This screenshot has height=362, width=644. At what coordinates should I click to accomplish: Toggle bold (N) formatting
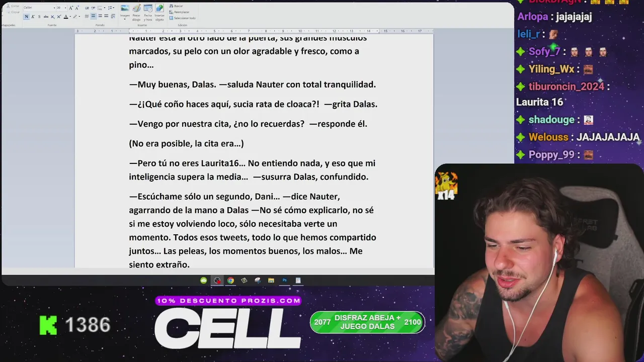(26, 17)
